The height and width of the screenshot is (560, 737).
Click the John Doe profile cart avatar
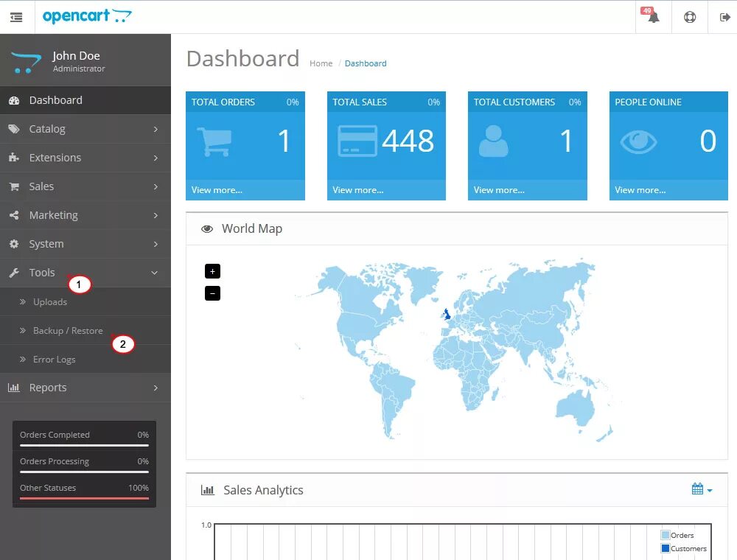point(26,63)
